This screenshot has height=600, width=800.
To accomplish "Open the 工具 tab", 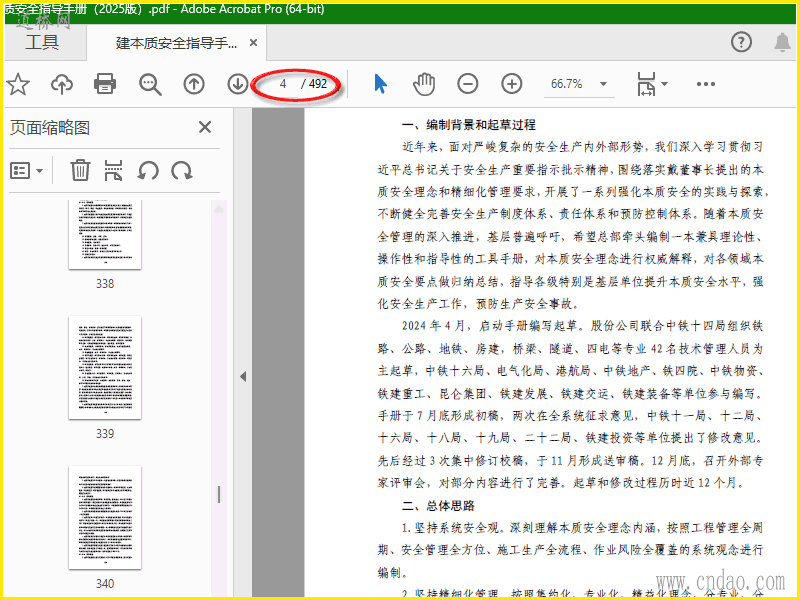I will (x=43, y=42).
